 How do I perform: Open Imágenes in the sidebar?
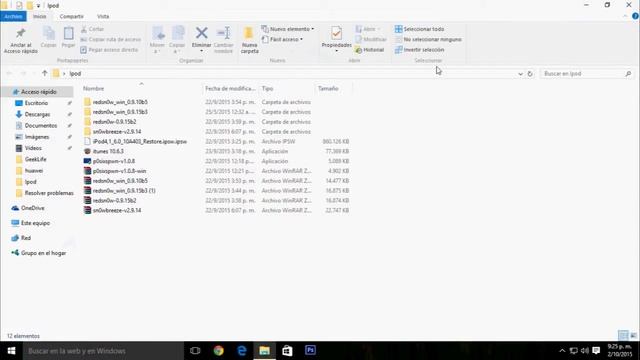point(37,137)
